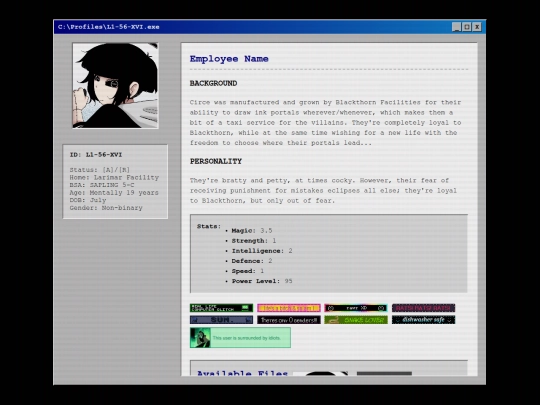
Task: Click the 'DOB: July' line
Action: click(x=88, y=200)
